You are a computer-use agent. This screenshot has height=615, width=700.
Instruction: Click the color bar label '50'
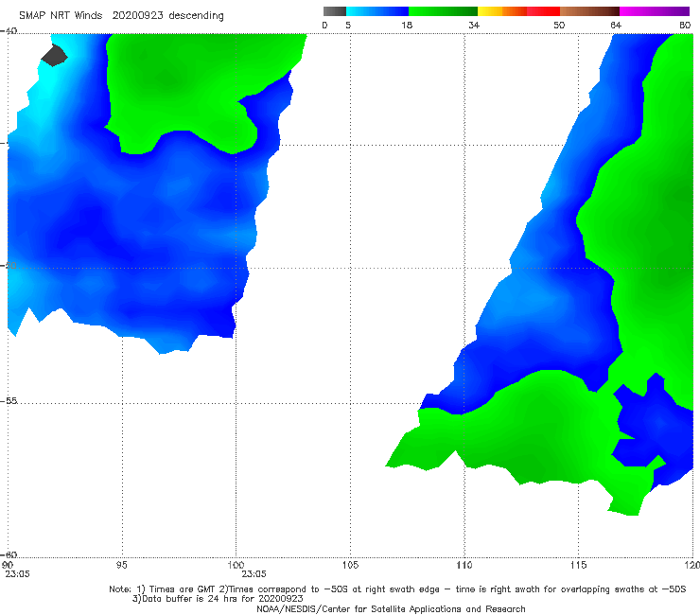(x=559, y=25)
